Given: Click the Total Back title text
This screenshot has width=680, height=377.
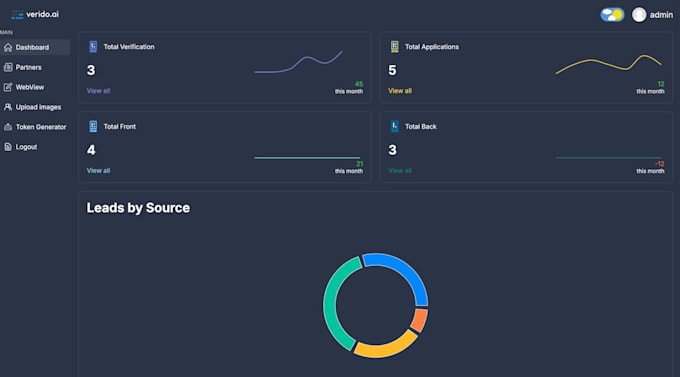Looking at the screenshot, I should click(421, 127).
